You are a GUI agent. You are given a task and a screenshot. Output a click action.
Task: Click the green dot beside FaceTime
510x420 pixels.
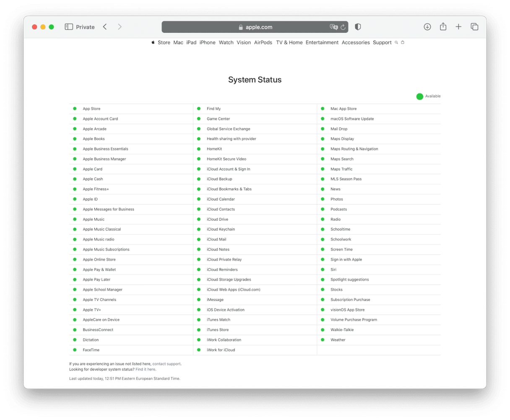75,350
